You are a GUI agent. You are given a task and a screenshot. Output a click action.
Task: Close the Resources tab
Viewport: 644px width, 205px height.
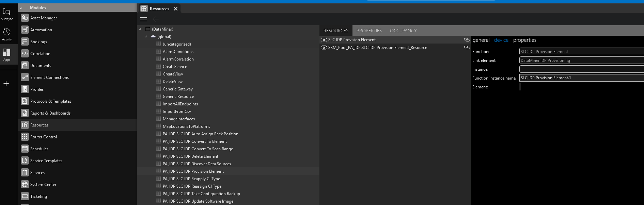click(x=176, y=9)
